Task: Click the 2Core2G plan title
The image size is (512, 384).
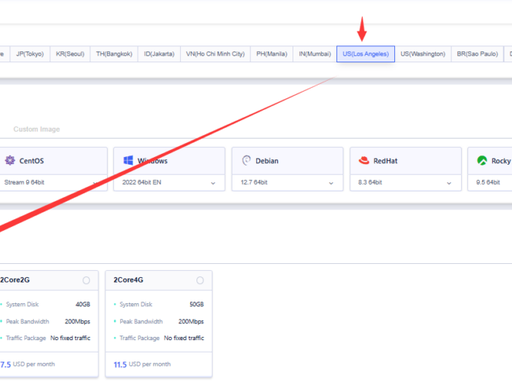Action: 15,280
